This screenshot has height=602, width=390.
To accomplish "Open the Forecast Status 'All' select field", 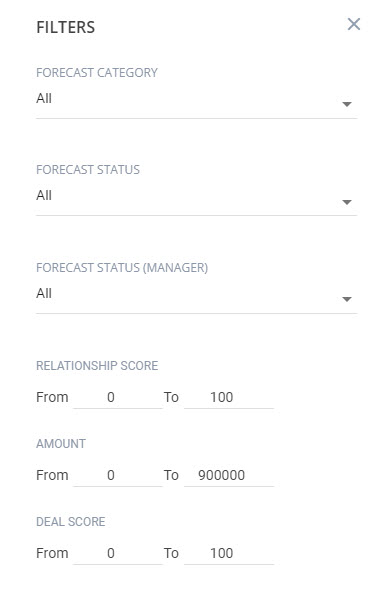I will coord(197,200).
